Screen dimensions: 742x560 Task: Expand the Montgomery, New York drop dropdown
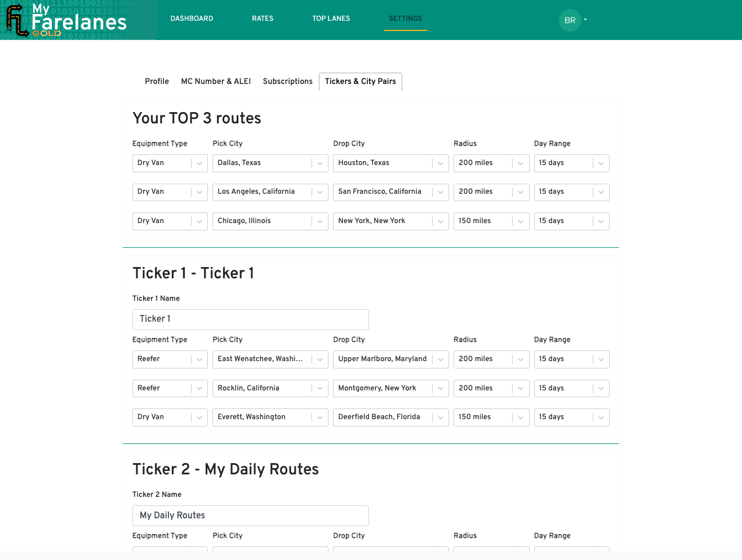391,388
